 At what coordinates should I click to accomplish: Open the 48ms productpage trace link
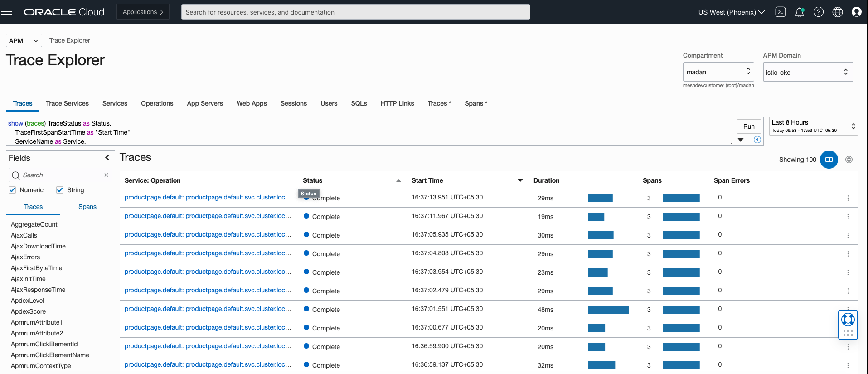point(208,309)
